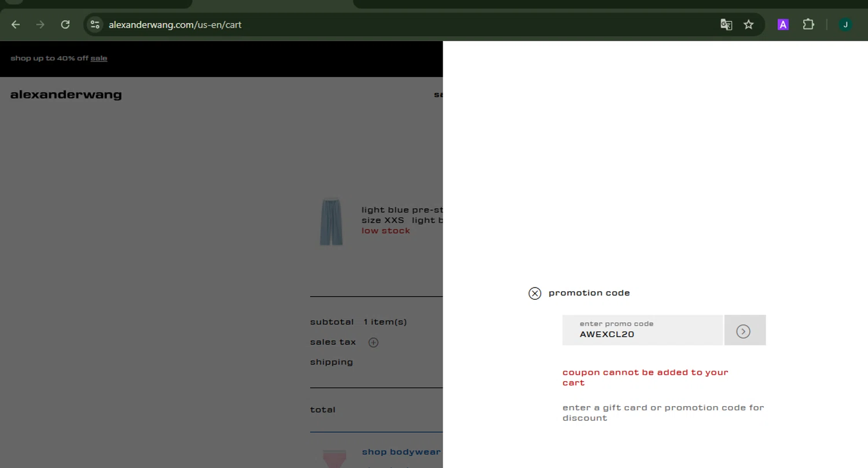Open site information icon in address bar
868x468 pixels.
click(95, 24)
